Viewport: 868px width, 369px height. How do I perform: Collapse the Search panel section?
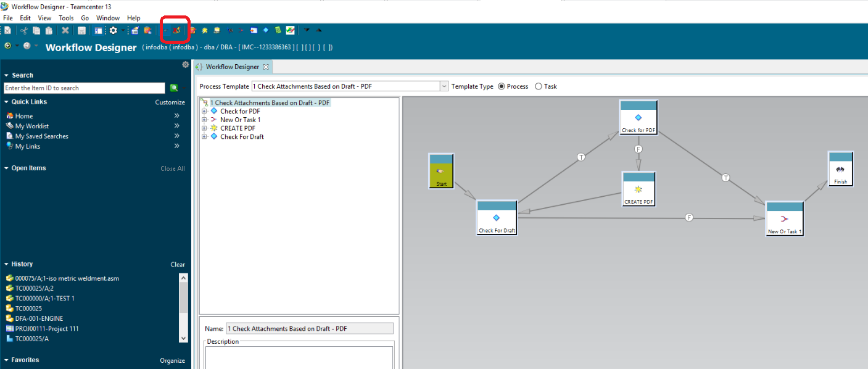(7, 75)
